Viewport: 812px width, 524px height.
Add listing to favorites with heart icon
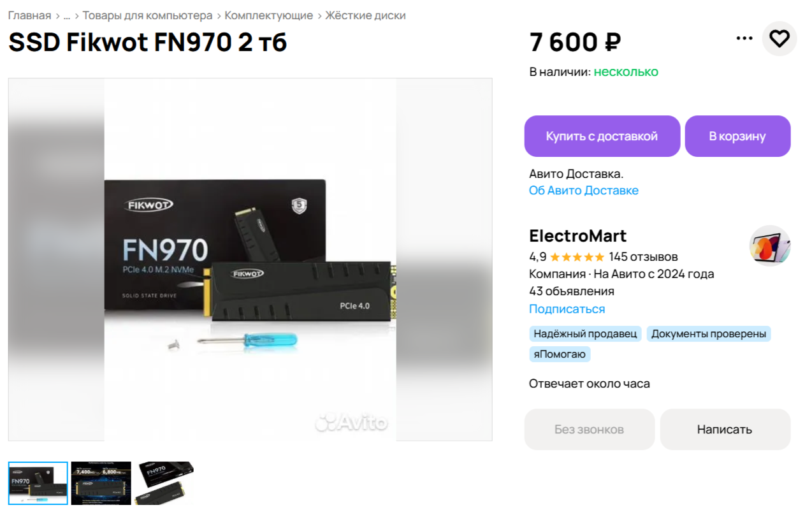tap(779, 39)
